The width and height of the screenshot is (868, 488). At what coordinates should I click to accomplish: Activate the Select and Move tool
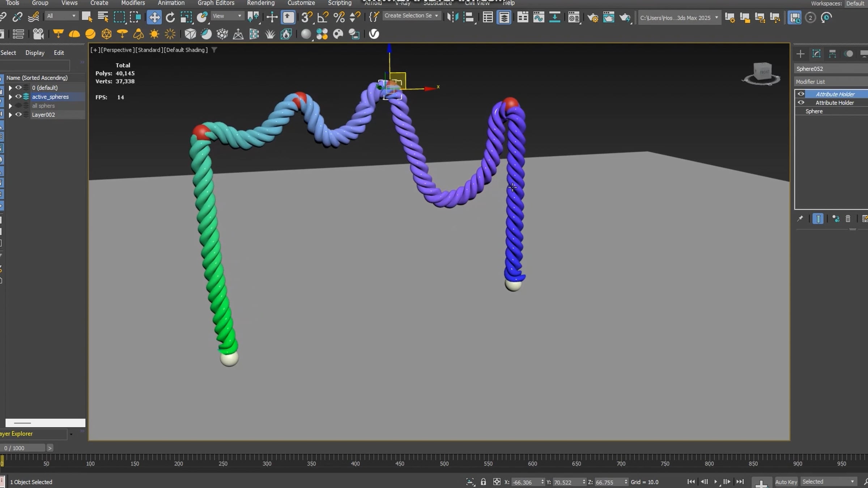coord(154,17)
